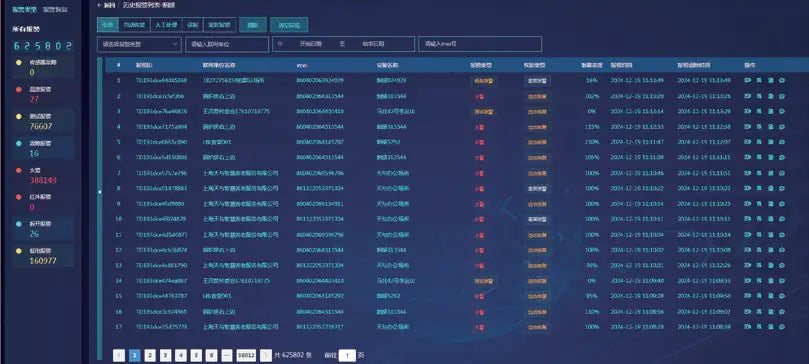Filter by the category showing 76607 alarms
The image size is (809, 364).
point(43,122)
